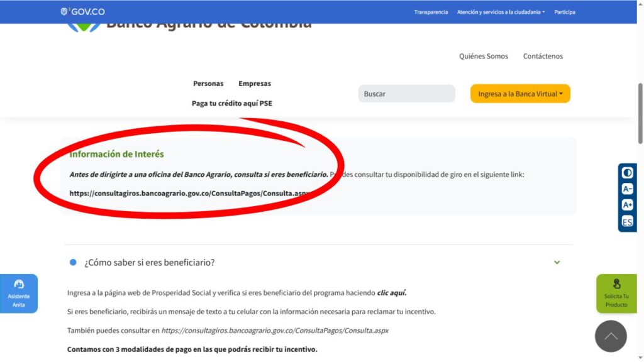Decrease font size with A- button
Image resolution: width=644 pixels, height=362 pixels.
(x=627, y=189)
